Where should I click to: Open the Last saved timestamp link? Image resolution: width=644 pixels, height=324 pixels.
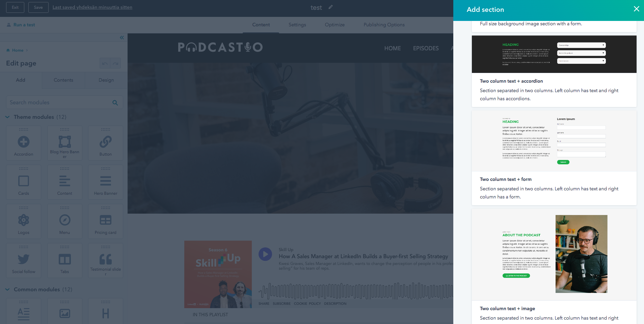pos(92,7)
